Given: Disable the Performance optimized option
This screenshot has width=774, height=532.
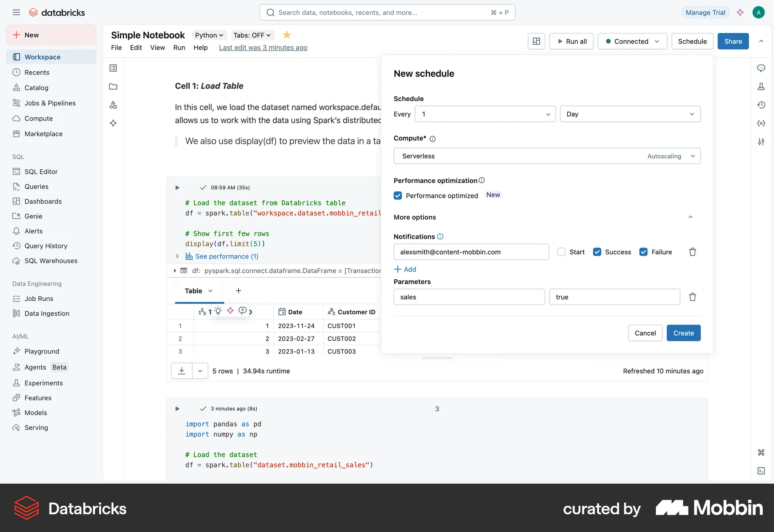Looking at the screenshot, I should pyautogui.click(x=398, y=195).
